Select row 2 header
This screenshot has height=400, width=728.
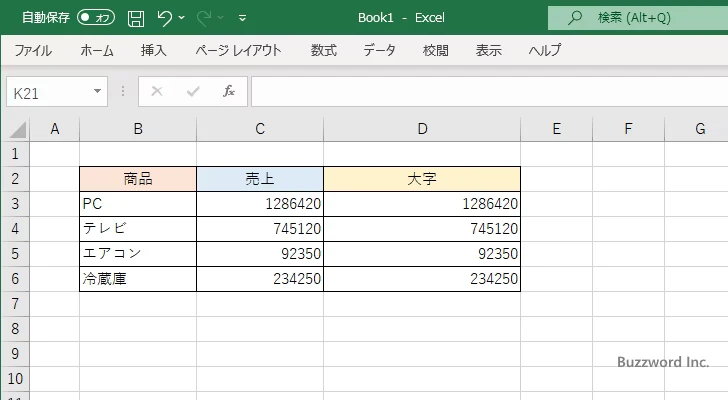tap(15, 179)
